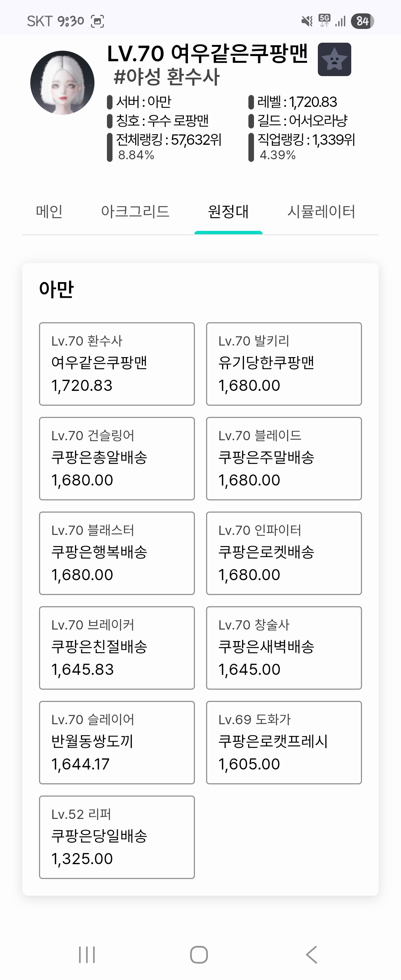Tap the 도화가 card 쿠팡은로캣프레시
This screenshot has height=980, width=401.
pos(284,742)
